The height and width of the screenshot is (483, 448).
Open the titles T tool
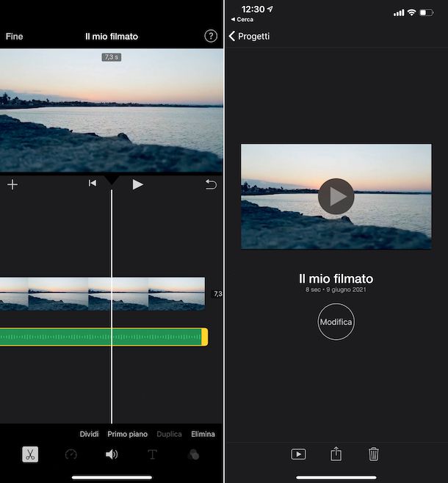(152, 454)
